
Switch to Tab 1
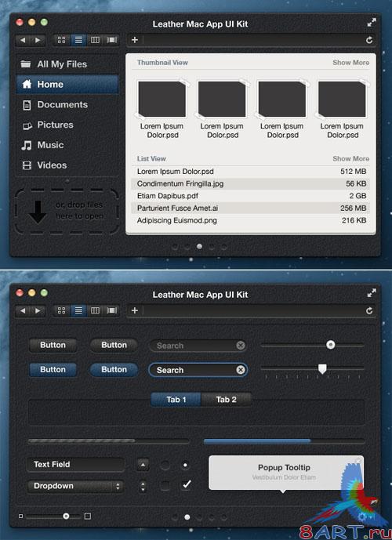[x=176, y=400]
